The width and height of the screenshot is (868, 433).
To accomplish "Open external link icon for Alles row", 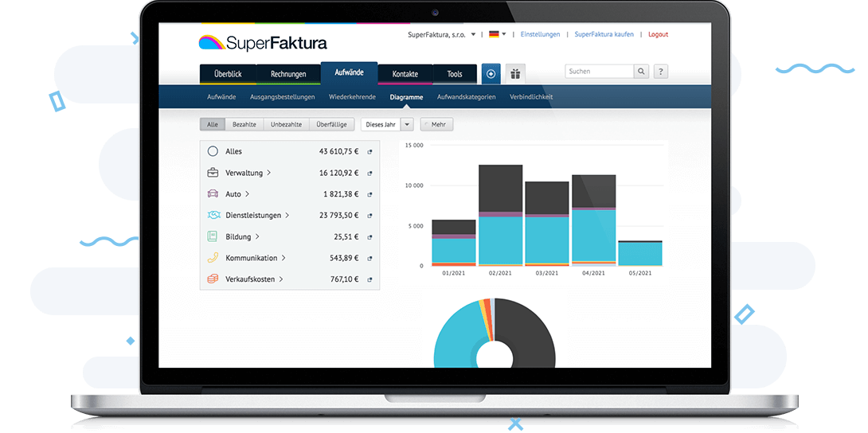I will [x=369, y=151].
